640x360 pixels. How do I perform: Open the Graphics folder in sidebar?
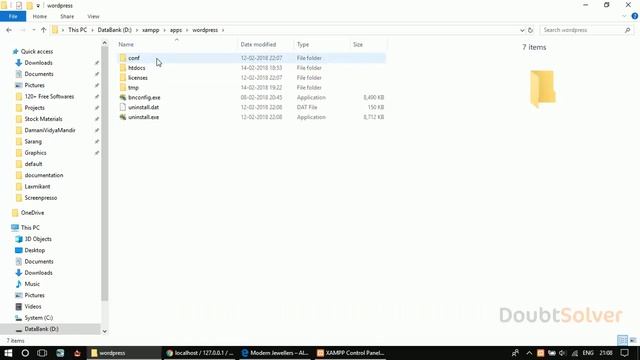coord(35,152)
